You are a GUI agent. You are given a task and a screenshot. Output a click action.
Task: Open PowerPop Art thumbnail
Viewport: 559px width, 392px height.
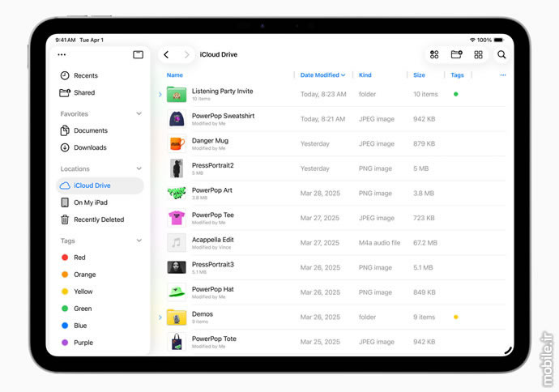point(177,193)
